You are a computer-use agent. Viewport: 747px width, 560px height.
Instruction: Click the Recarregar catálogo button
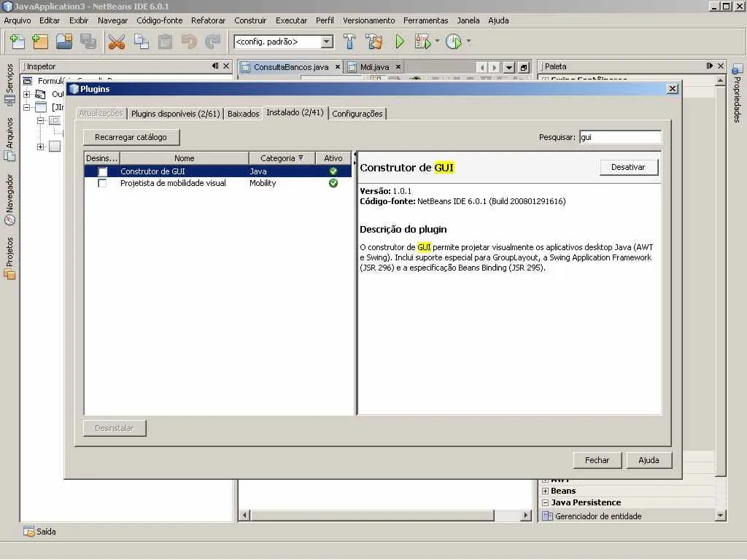[x=131, y=137]
